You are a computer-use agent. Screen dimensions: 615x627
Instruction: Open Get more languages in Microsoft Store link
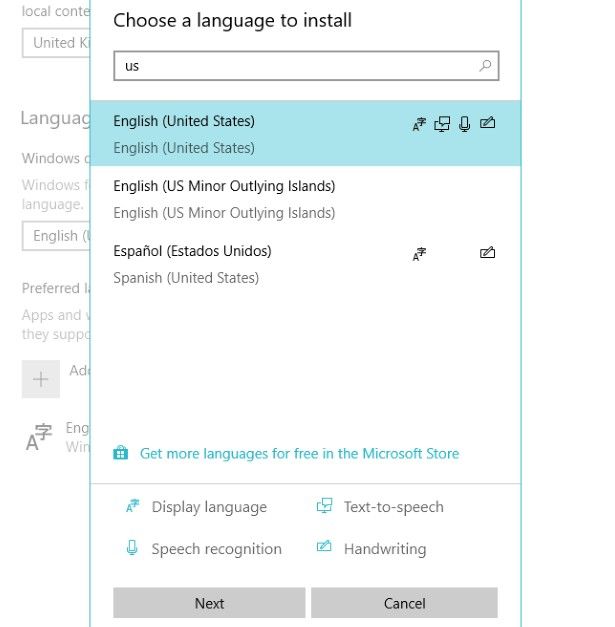[299, 454]
